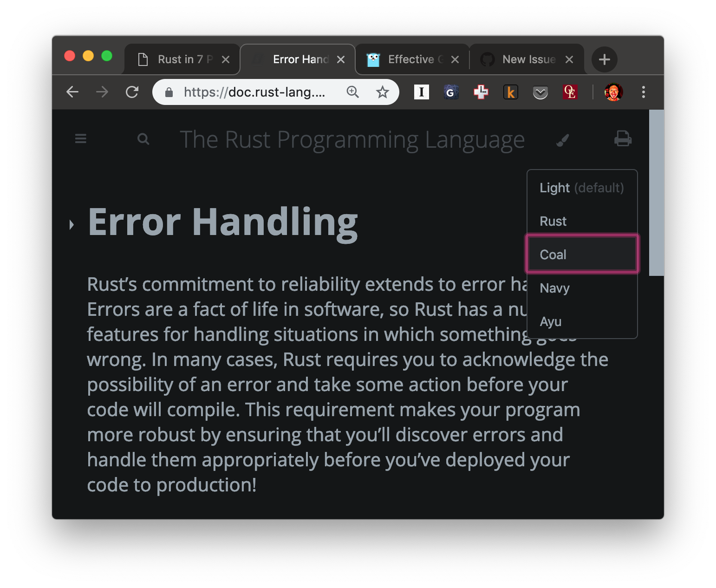716x588 pixels.
Task: Reload the page with the refresh icon
Action: 132,92
